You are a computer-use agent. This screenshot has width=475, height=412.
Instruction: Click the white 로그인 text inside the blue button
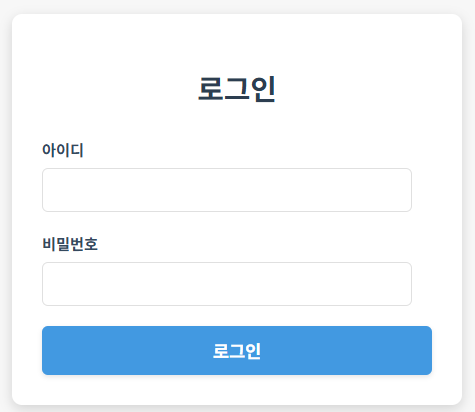[237, 351]
